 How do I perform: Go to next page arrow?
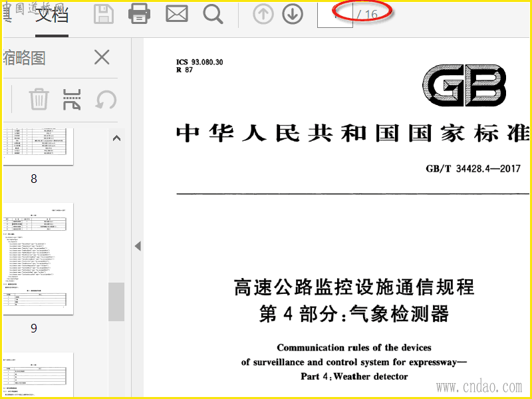point(293,14)
